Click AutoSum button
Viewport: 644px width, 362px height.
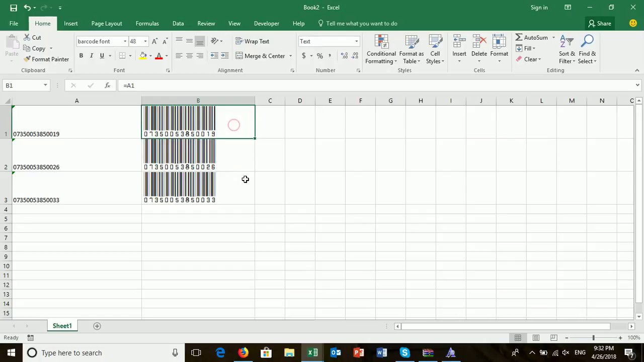[531, 38]
